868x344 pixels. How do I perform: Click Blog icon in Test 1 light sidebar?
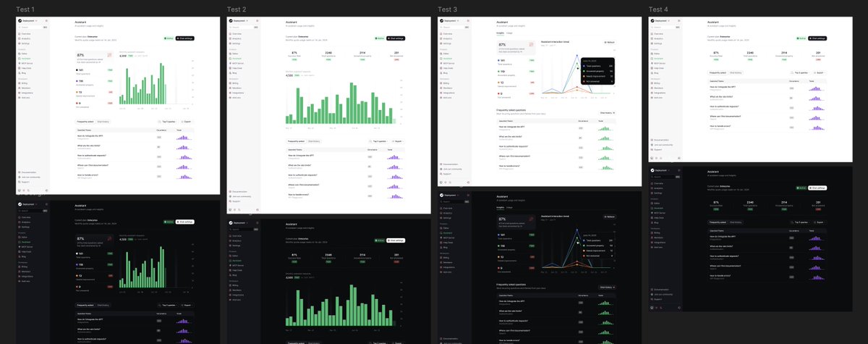tap(19, 73)
